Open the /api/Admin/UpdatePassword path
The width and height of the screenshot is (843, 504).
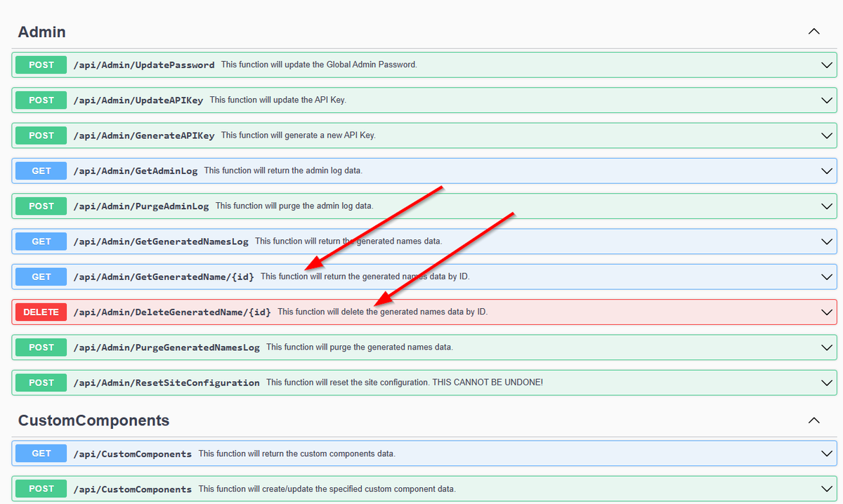pos(144,65)
